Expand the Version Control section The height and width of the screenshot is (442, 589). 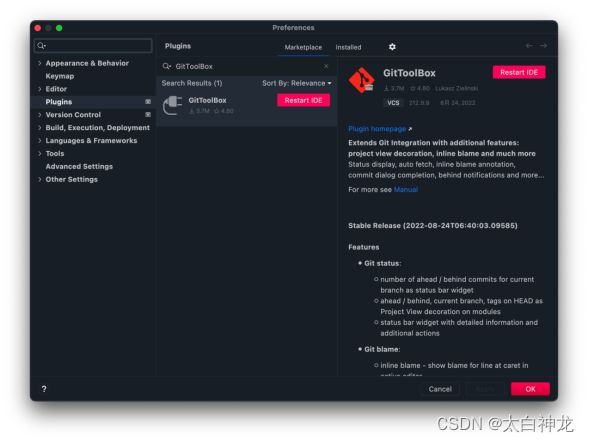point(39,115)
